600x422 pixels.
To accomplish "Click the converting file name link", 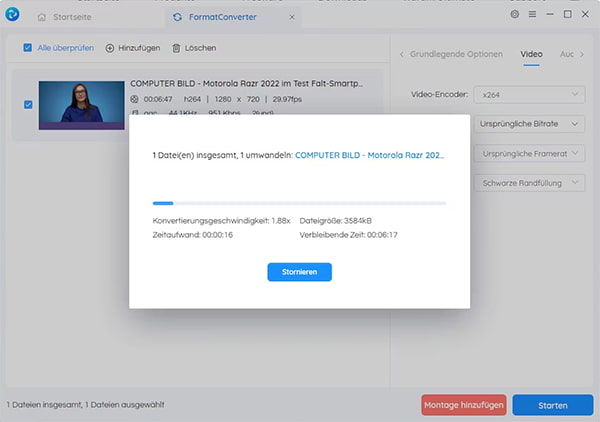I will [370, 155].
